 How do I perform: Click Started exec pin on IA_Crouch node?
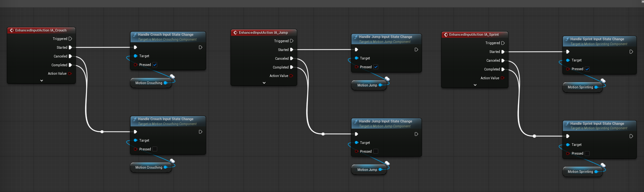tap(70, 47)
